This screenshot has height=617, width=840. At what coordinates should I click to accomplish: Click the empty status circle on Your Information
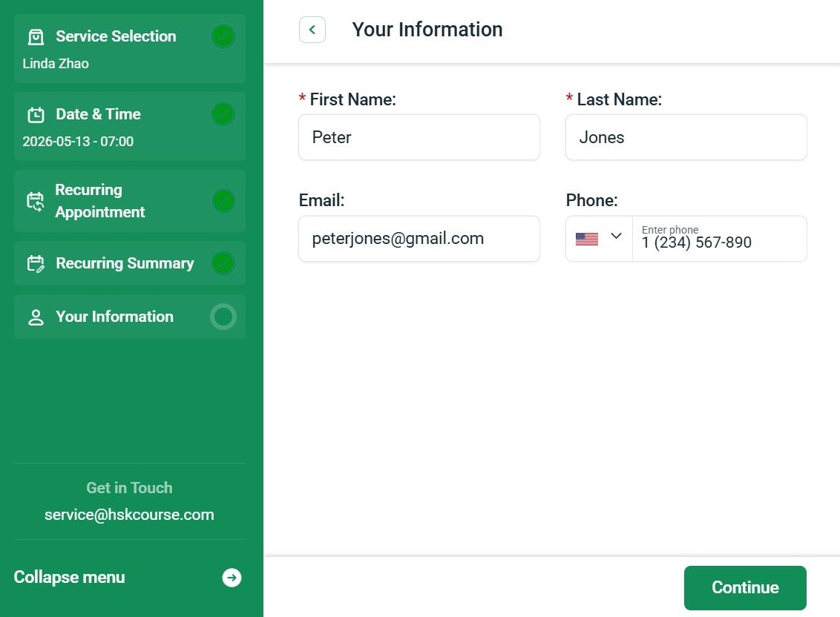pos(223,317)
